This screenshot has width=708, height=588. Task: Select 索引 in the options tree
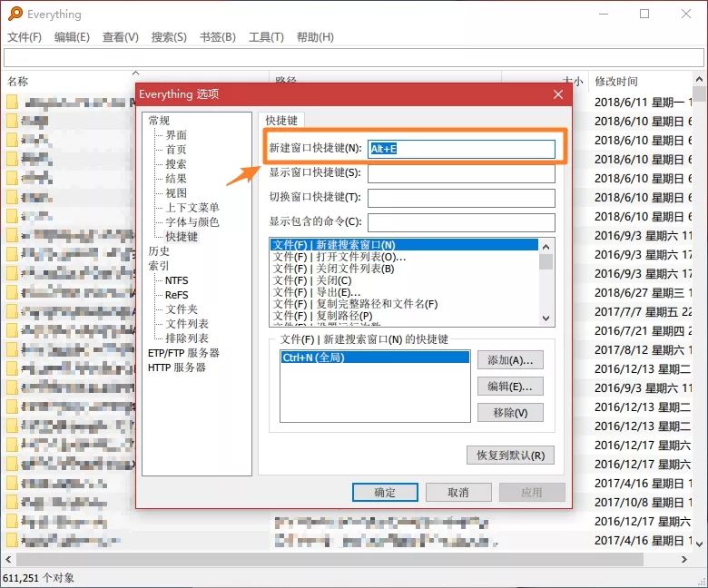(x=159, y=265)
